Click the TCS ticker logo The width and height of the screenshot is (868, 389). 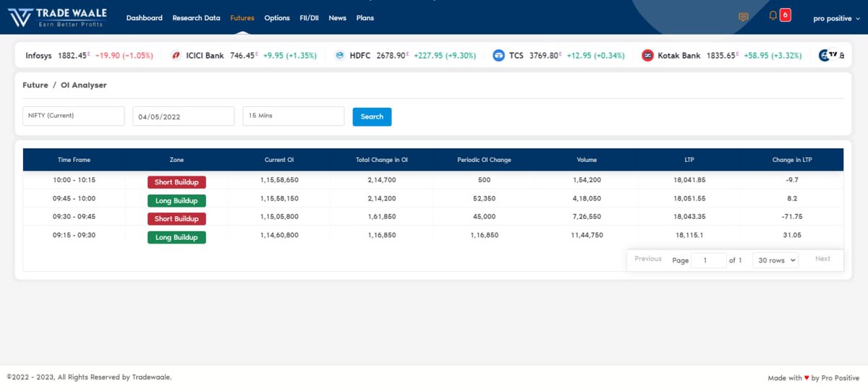(x=498, y=55)
